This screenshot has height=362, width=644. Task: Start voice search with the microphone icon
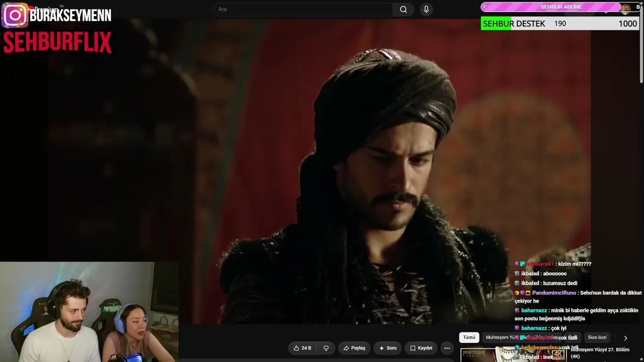click(426, 9)
